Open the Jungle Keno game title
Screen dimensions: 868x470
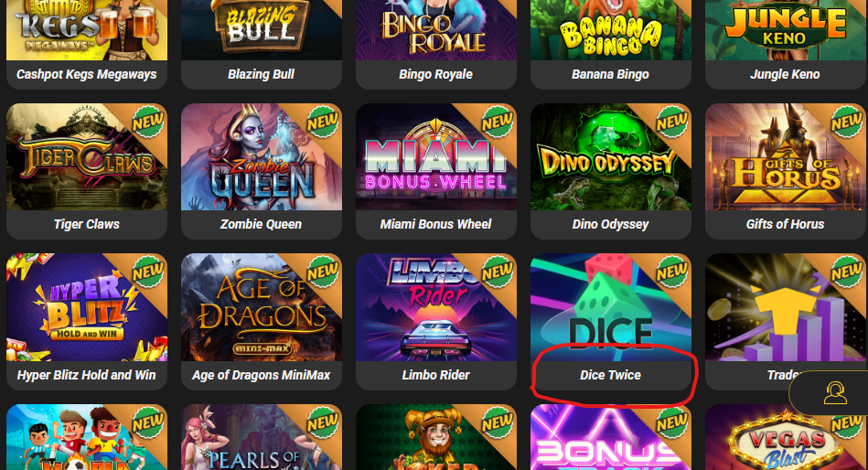785,74
